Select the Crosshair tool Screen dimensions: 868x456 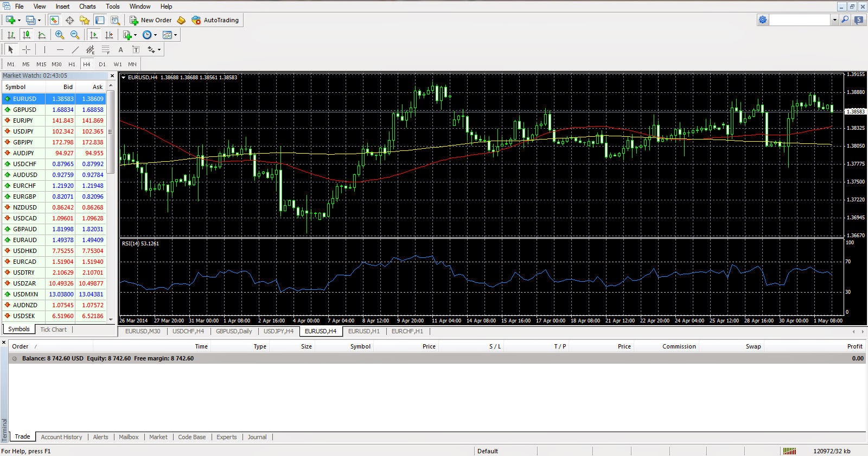pos(26,49)
